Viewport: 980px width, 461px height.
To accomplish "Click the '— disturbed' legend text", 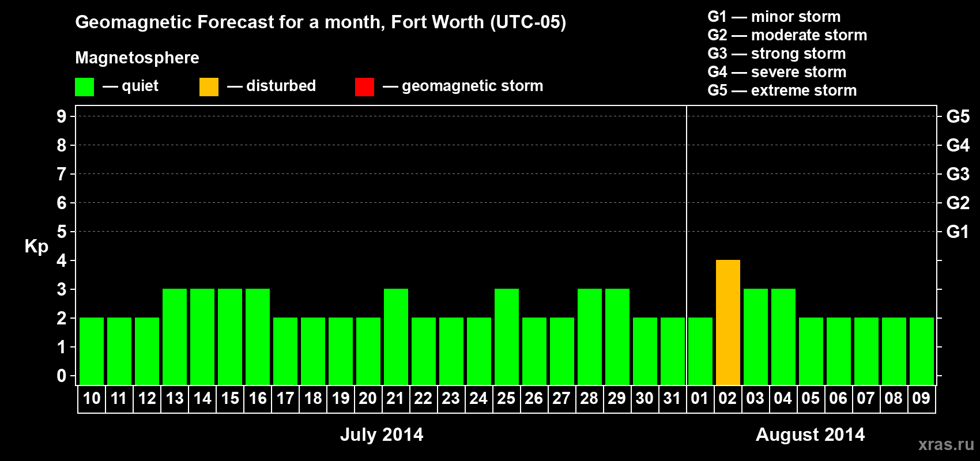I will coord(272,86).
